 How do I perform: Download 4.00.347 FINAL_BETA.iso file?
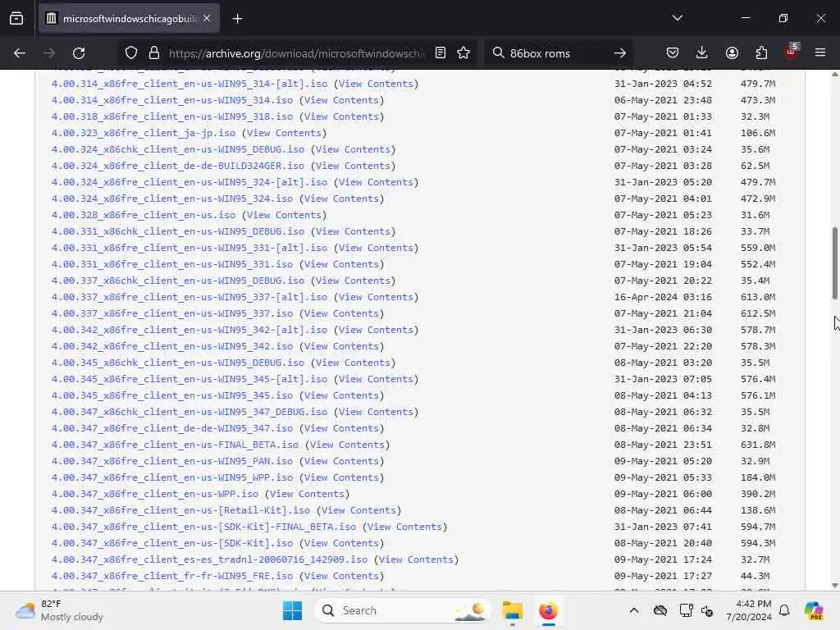[176, 445]
